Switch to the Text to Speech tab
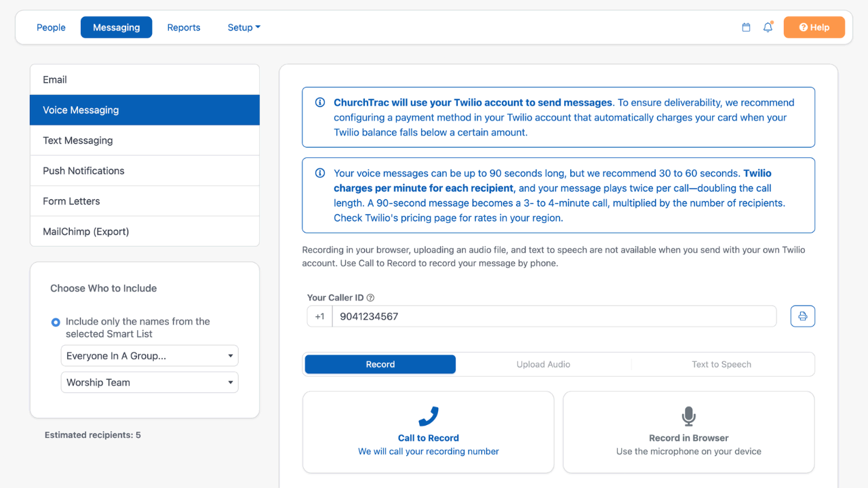The image size is (868, 488). pyautogui.click(x=722, y=365)
